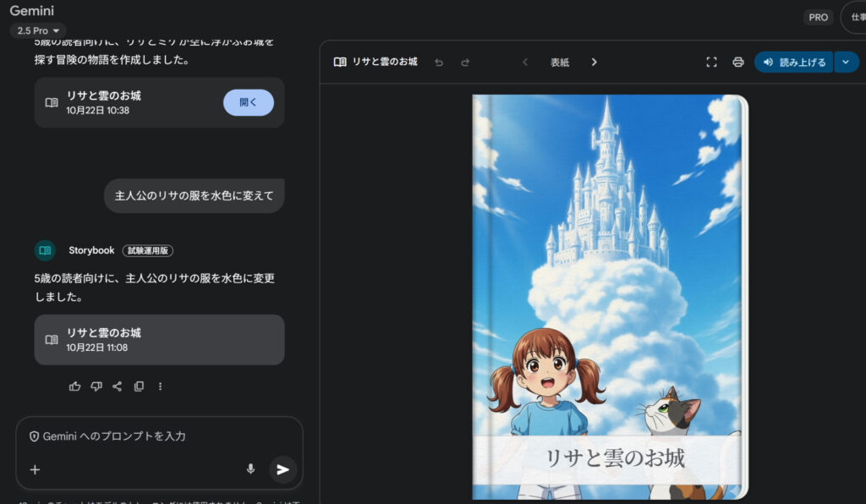866x504 pixels.
Task: Click the thumbs down feedback icon
Action: [x=96, y=386]
